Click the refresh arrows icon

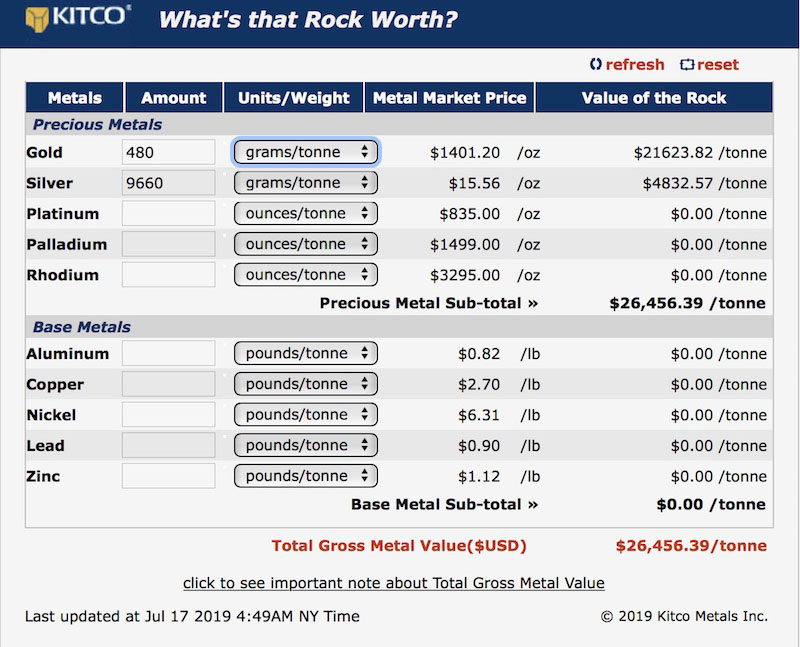(595, 64)
